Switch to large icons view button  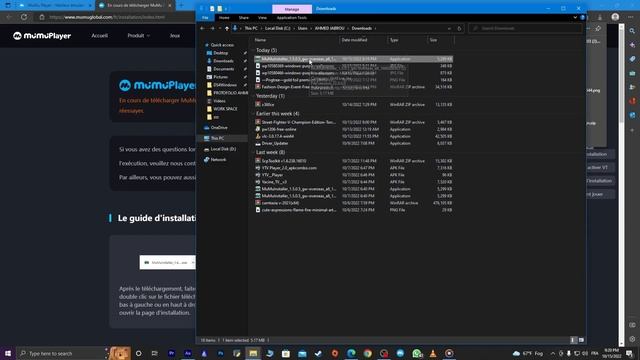click(581, 340)
